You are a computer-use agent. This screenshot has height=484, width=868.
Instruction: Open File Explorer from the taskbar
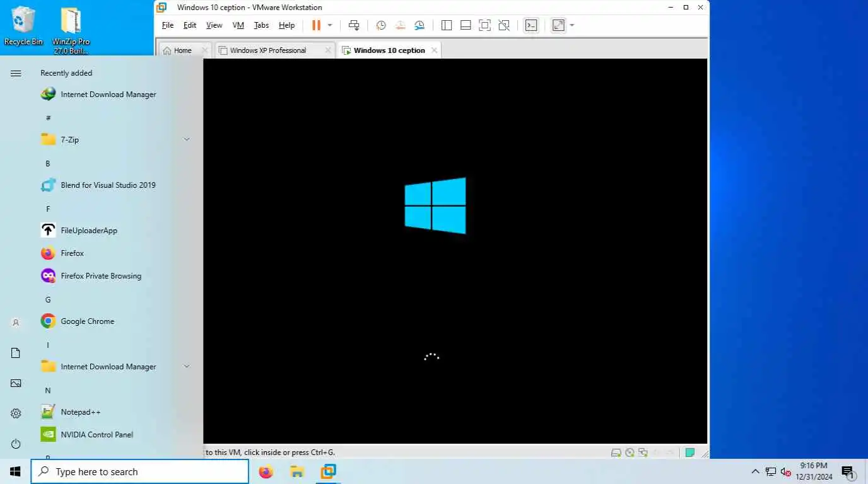(297, 471)
